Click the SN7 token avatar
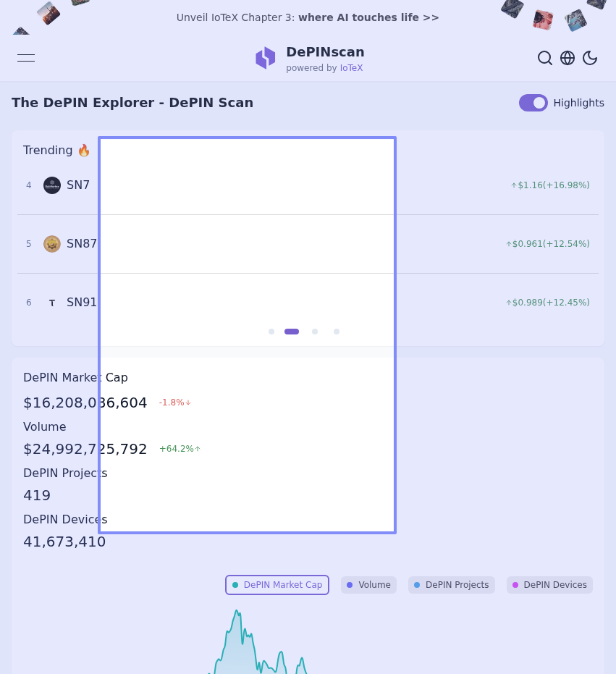This screenshot has height=674, width=616. pos(52,185)
